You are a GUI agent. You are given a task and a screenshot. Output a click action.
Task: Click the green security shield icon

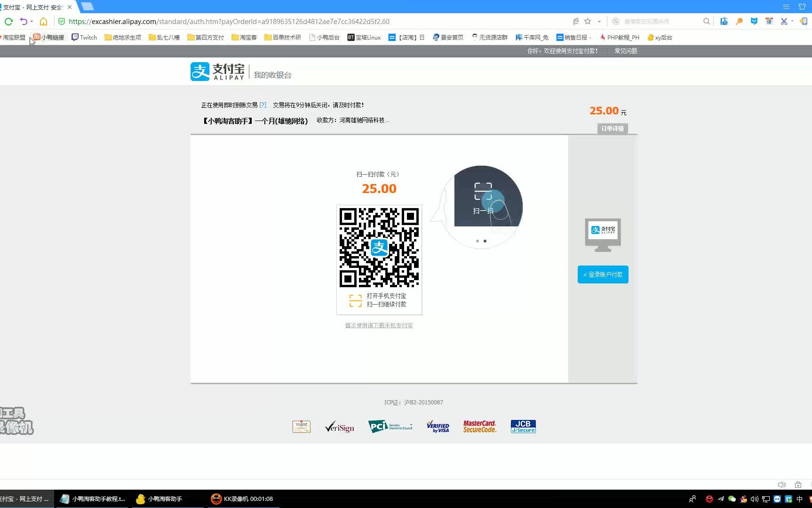pos(61,21)
